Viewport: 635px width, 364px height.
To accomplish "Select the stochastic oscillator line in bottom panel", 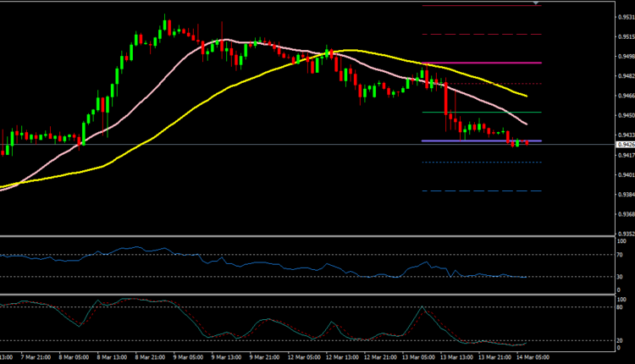I will click(x=254, y=325).
